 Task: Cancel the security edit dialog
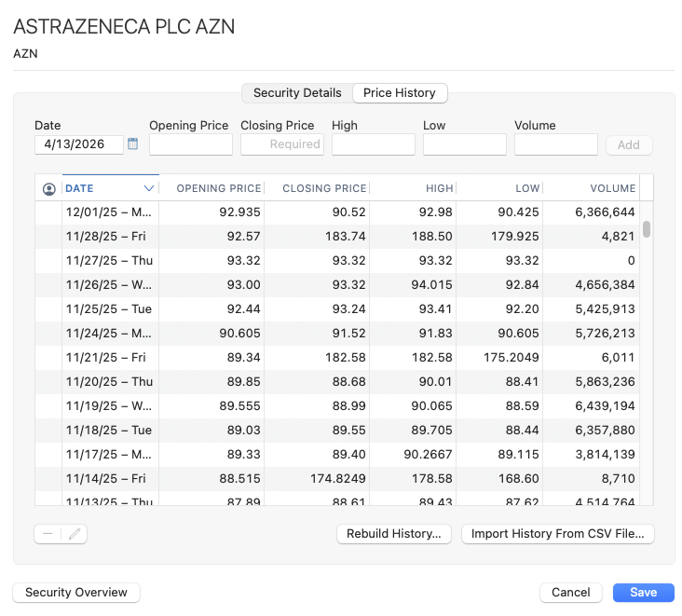570,592
